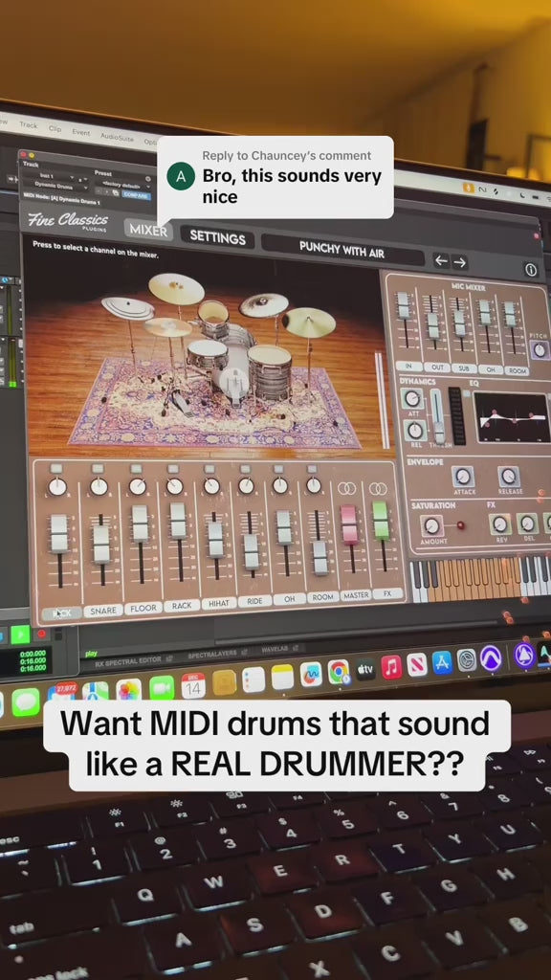Viewport: 551px width, 980px height.
Task: Toggle the square button above the rack pan knob
Action: click(174, 468)
